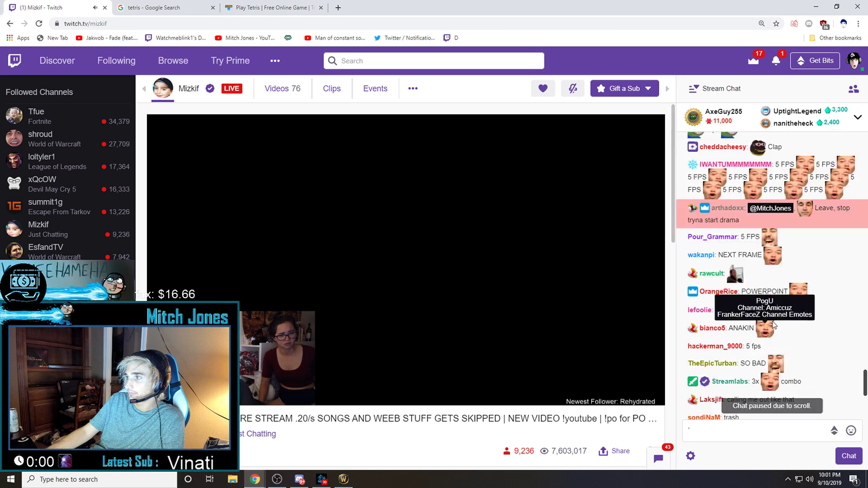This screenshot has width=868, height=488.
Task: Open the notifications bell
Action: click(776, 60)
